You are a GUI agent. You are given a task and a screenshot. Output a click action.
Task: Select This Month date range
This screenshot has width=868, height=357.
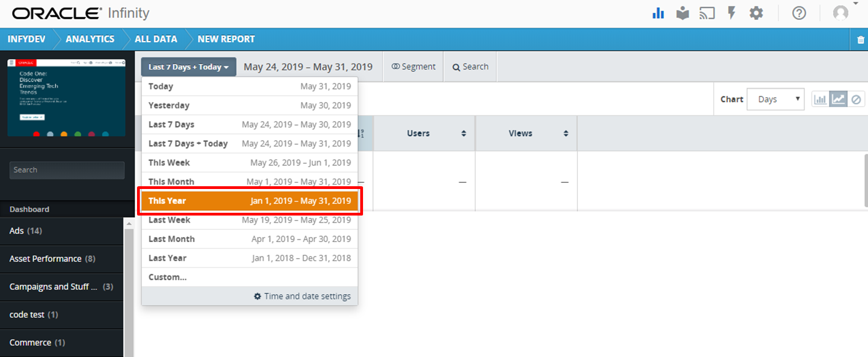(250, 181)
